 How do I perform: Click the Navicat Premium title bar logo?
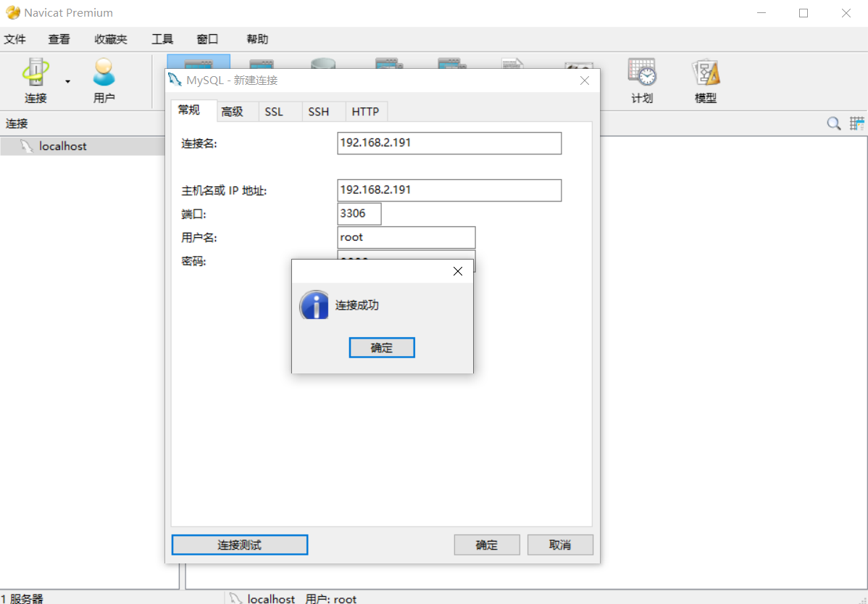point(13,12)
